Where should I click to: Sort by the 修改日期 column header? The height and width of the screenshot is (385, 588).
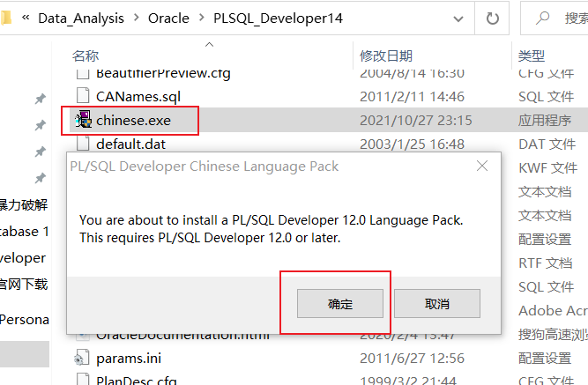[x=386, y=56]
